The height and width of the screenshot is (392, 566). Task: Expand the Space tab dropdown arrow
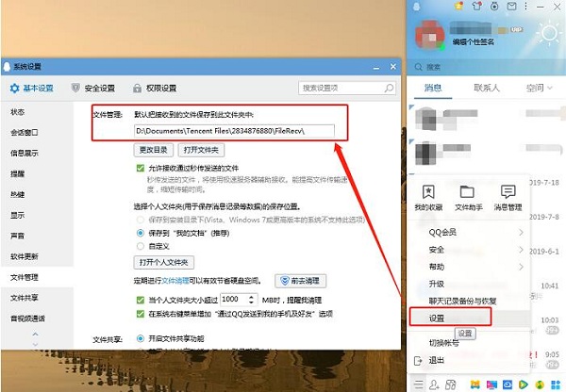(550, 88)
